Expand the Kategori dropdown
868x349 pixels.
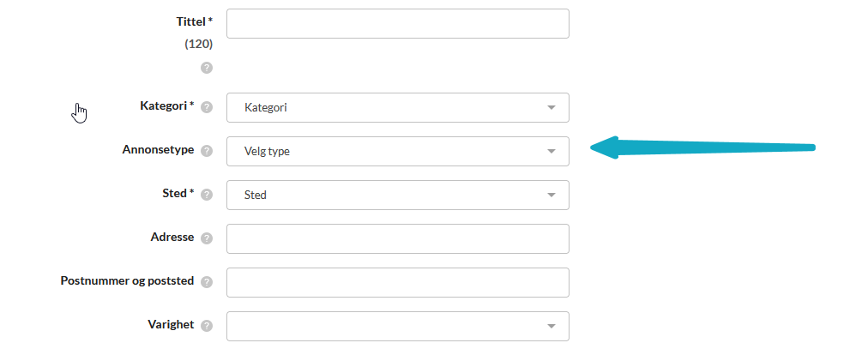(x=397, y=107)
